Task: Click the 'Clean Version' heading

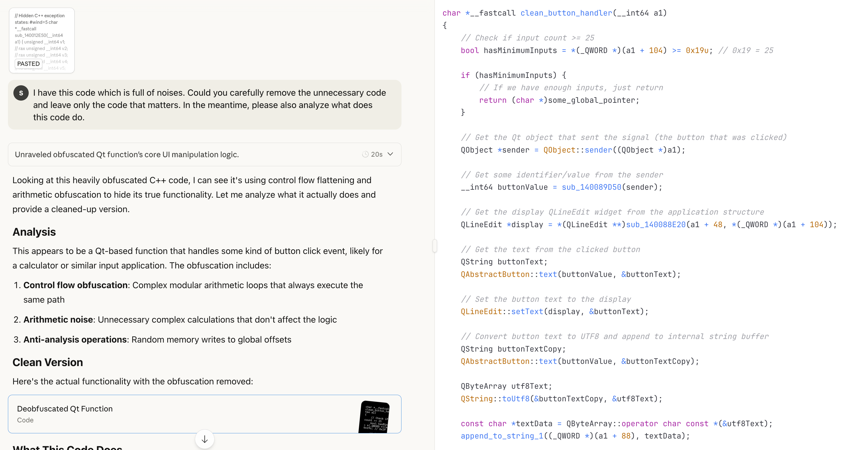Action: click(x=48, y=362)
